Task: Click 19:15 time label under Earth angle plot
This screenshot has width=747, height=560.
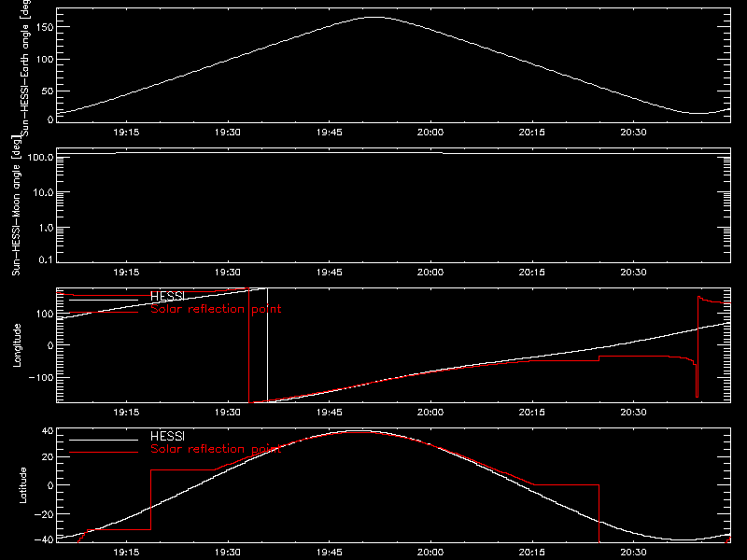Action: point(126,133)
